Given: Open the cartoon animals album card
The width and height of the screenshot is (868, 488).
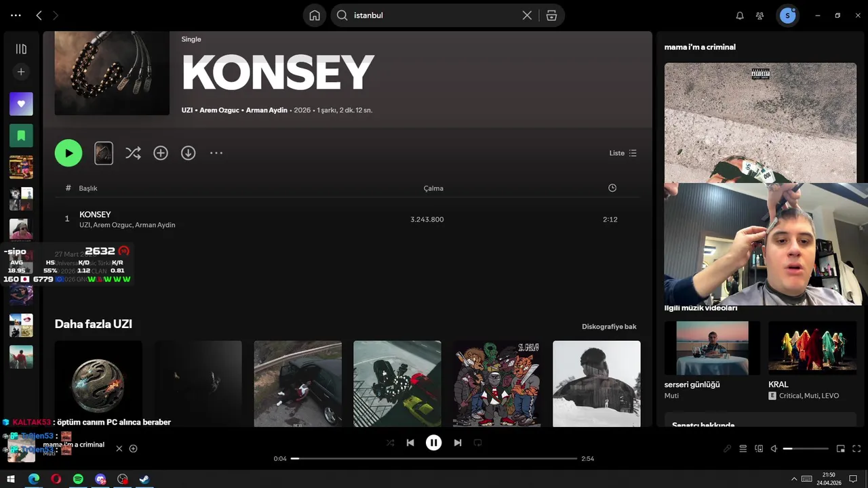Looking at the screenshot, I should pyautogui.click(x=497, y=384).
